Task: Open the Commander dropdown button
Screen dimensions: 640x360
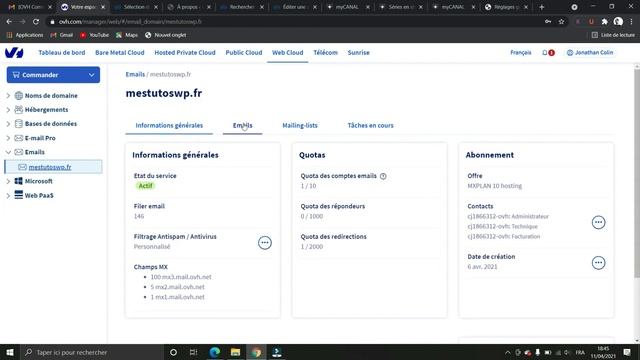Action: coord(53,75)
